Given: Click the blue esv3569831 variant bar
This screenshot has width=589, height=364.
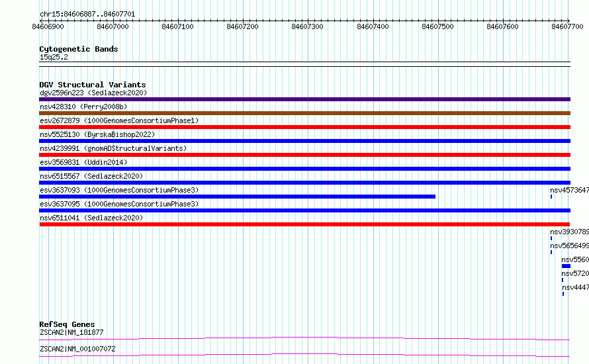Looking at the screenshot, I should point(304,169).
